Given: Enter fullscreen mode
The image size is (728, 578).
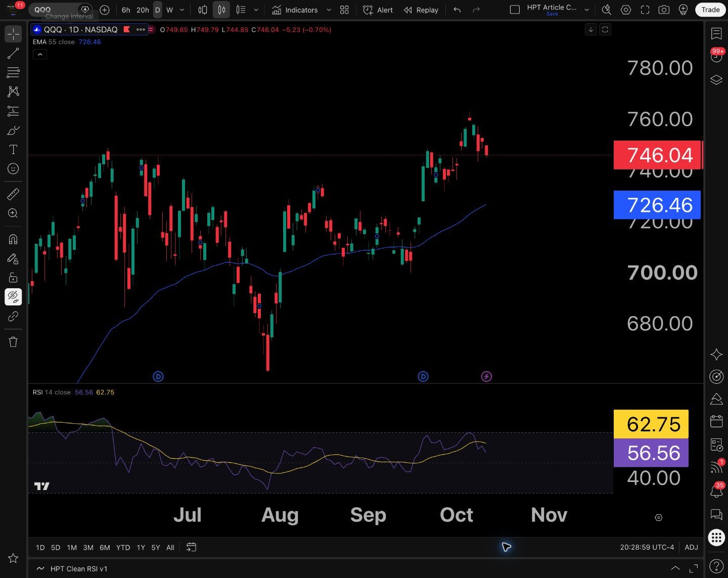Looking at the screenshot, I should [645, 10].
